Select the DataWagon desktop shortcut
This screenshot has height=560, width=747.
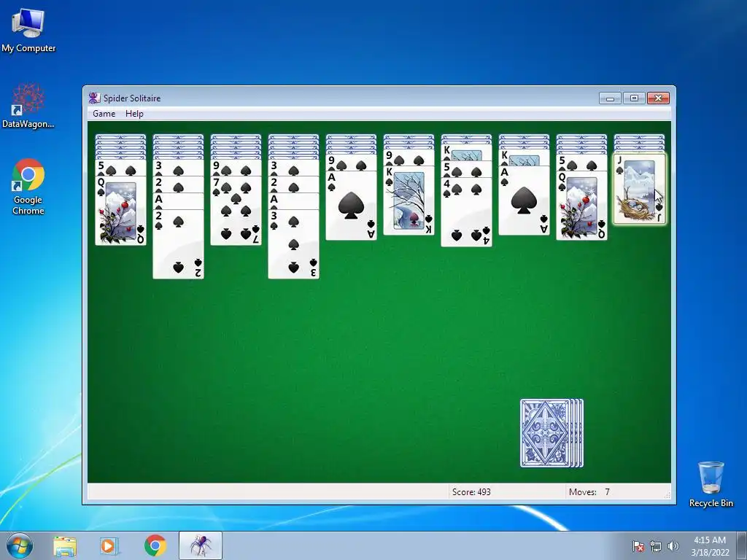pyautogui.click(x=28, y=106)
